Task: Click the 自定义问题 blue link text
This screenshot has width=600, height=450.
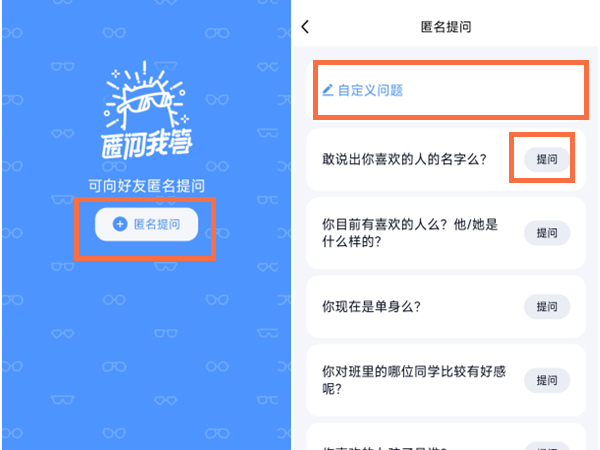Action: 370,90
